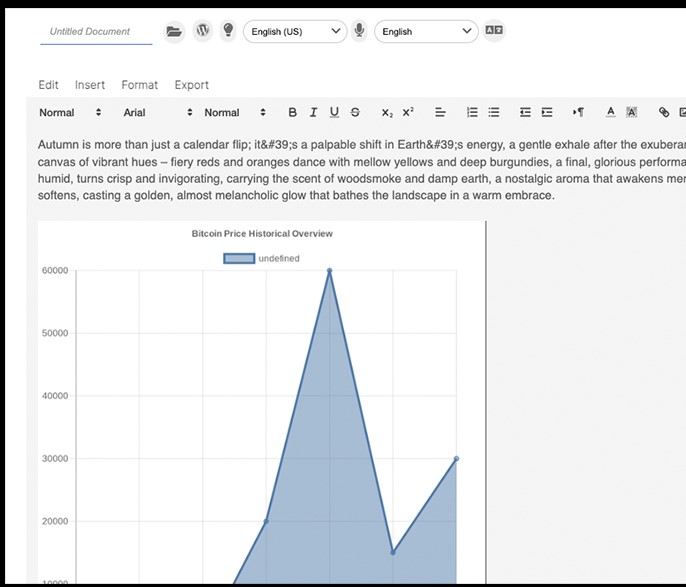Open the English translation language dropdown

tap(426, 31)
